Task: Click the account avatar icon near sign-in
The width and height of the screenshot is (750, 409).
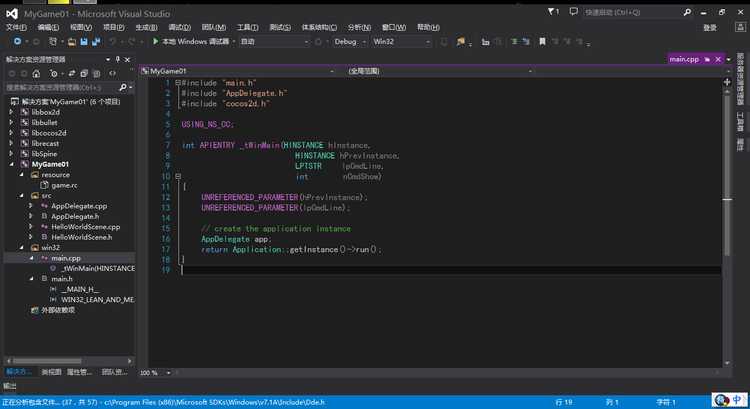Action: point(740,27)
